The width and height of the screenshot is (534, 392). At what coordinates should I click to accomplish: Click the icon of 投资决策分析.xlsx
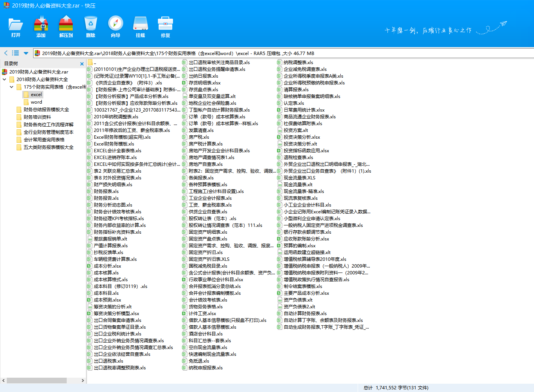[280, 137]
